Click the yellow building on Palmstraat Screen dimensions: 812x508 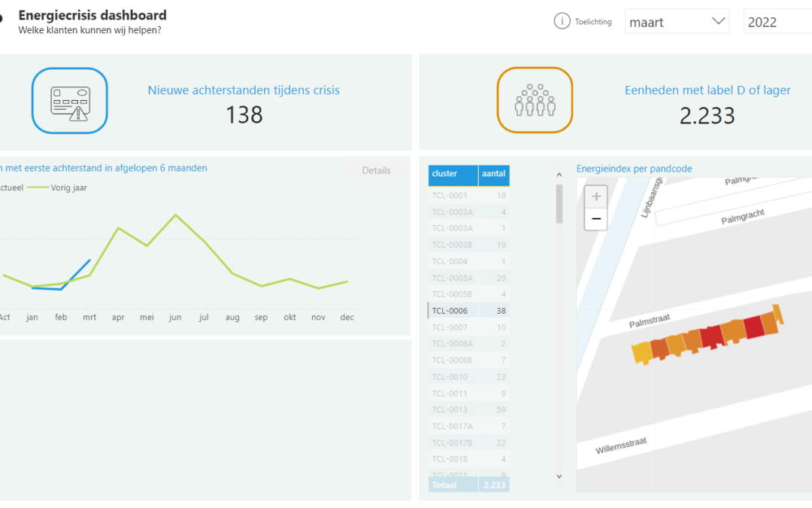point(641,352)
